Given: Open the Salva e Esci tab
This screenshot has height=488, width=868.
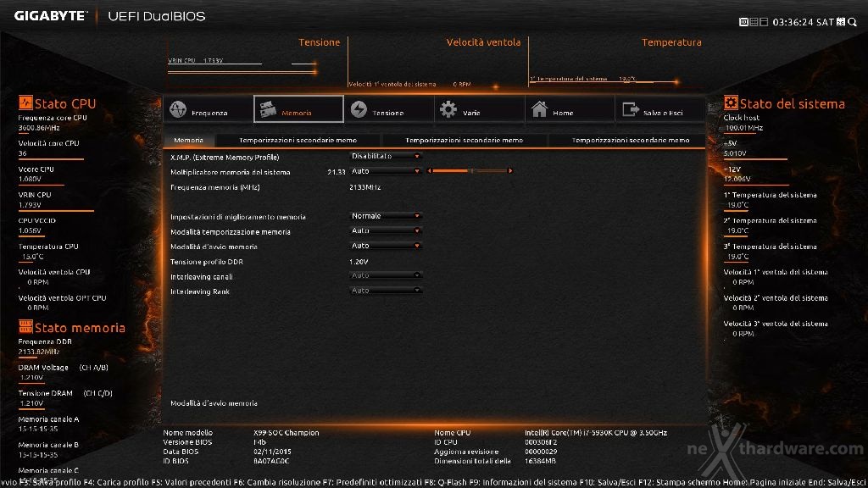Looking at the screenshot, I should 659,109.
